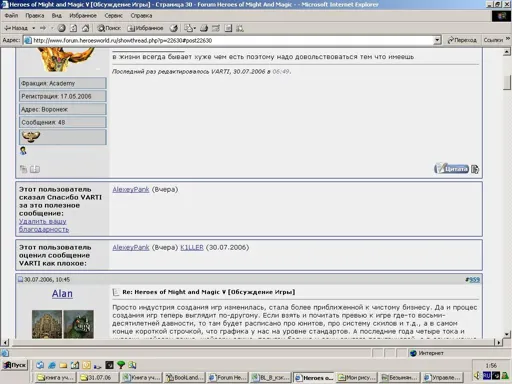Click the page title document icon in Alan's post
Image resolution: width=512 pixels, height=384 pixels.
116,292
